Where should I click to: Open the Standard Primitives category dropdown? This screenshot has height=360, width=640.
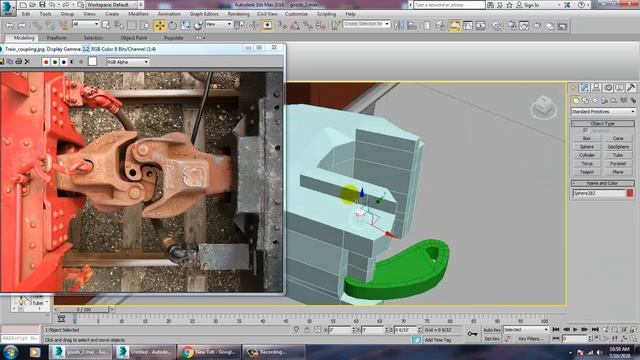pyautogui.click(x=603, y=111)
